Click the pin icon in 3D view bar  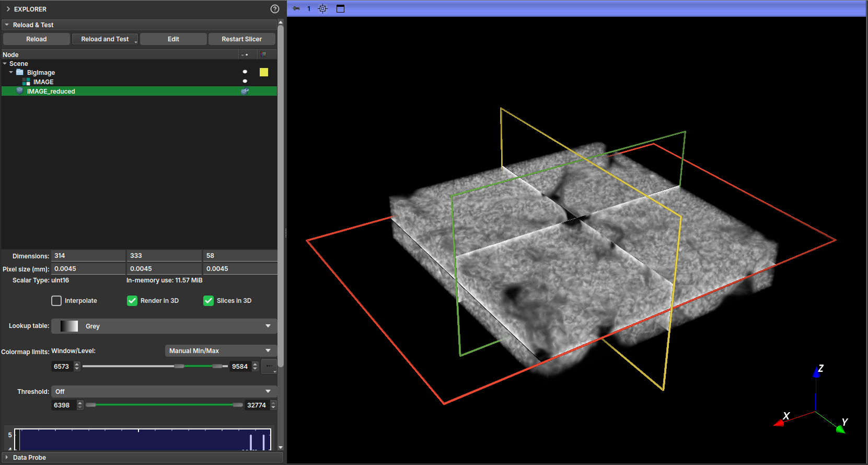(296, 8)
